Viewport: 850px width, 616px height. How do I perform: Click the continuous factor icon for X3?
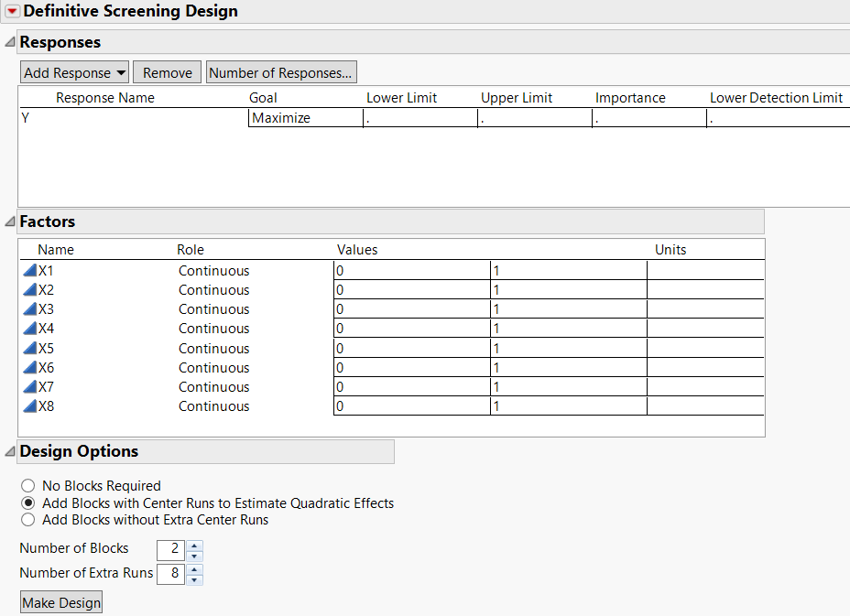coord(30,308)
